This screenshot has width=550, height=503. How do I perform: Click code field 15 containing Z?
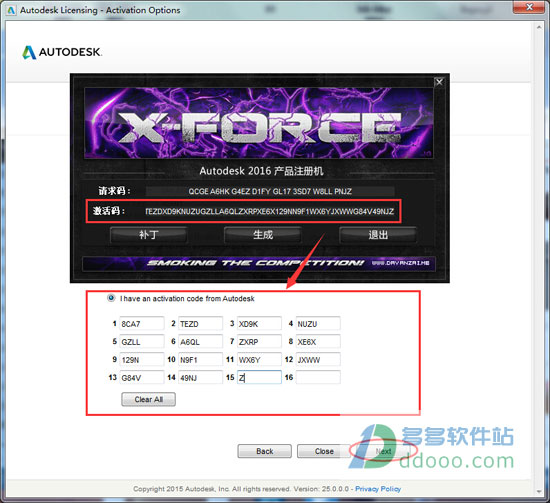pyautogui.click(x=259, y=377)
